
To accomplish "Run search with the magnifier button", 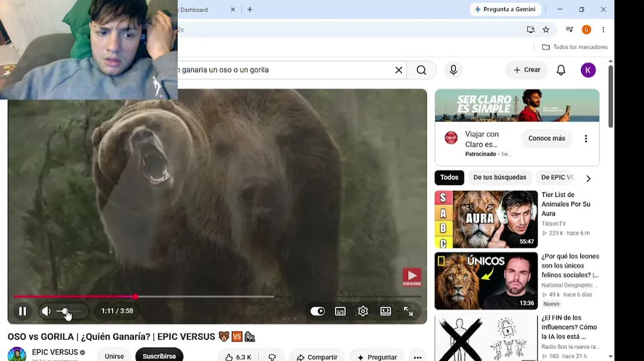I will tap(421, 70).
